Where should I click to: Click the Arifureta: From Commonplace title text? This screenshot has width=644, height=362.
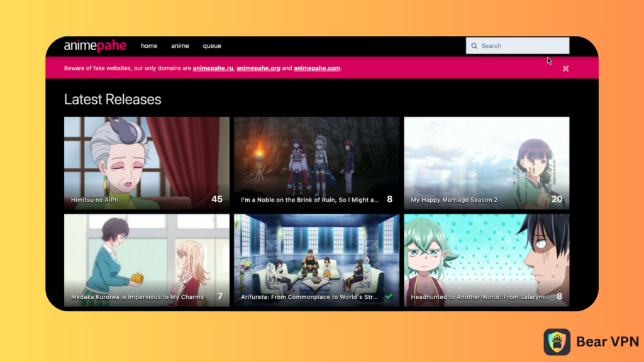tap(309, 297)
